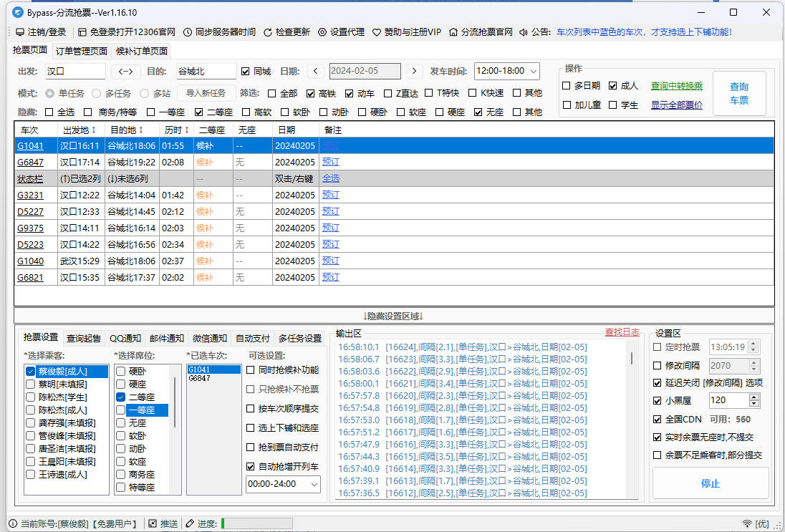
Task: Click the 赞助与注册VIP heart icon
Action: pos(377,32)
